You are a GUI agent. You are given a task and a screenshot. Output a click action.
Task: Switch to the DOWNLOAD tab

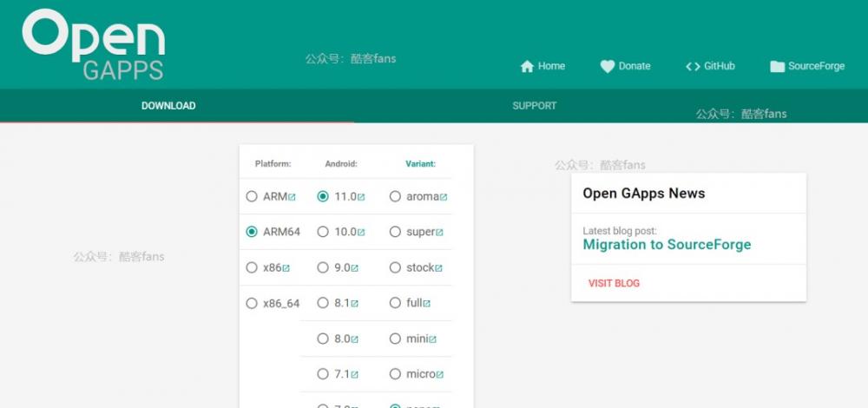coord(168,106)
